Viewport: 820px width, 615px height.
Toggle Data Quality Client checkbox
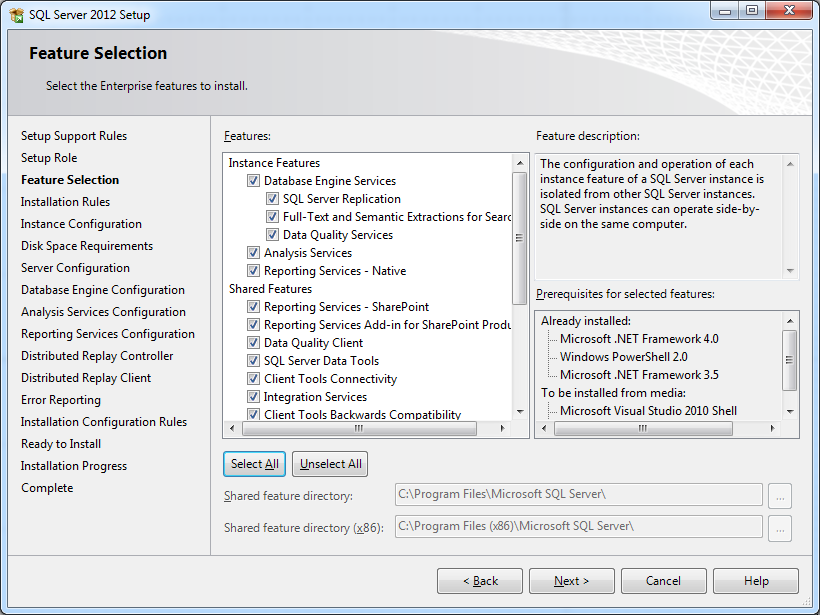point(254,343)
